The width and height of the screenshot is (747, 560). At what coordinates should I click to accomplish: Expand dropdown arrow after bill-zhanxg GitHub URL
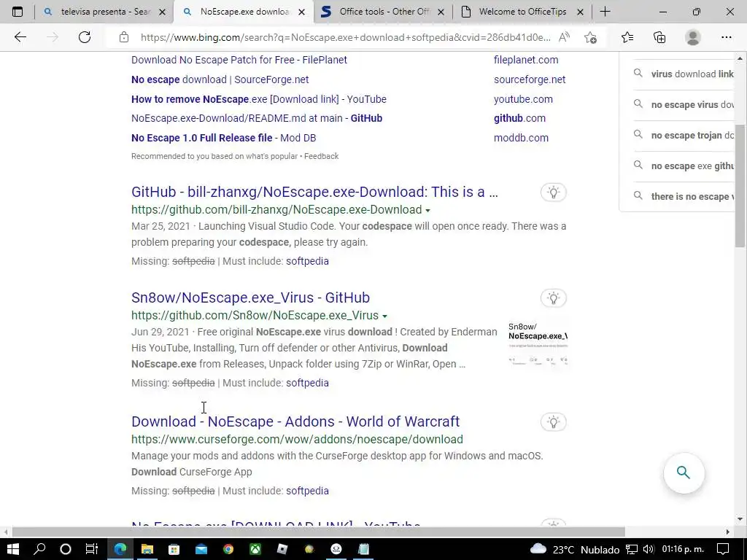[427, 211]
